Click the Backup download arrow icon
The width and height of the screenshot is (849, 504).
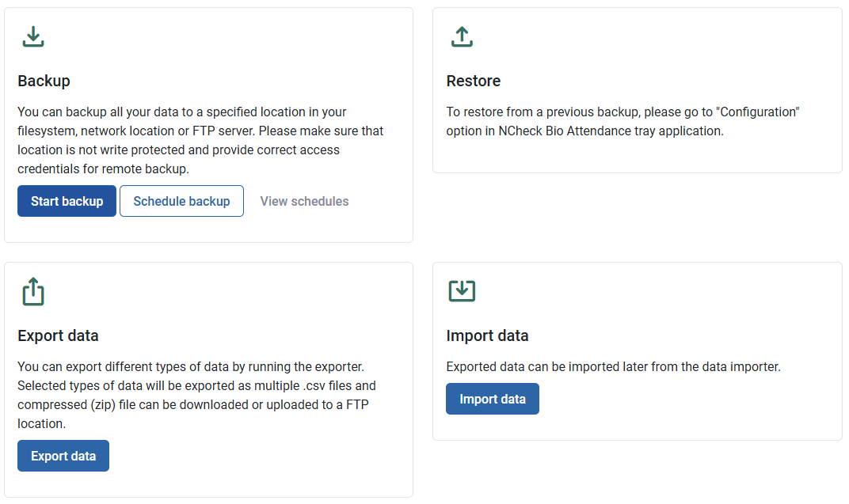33,36
